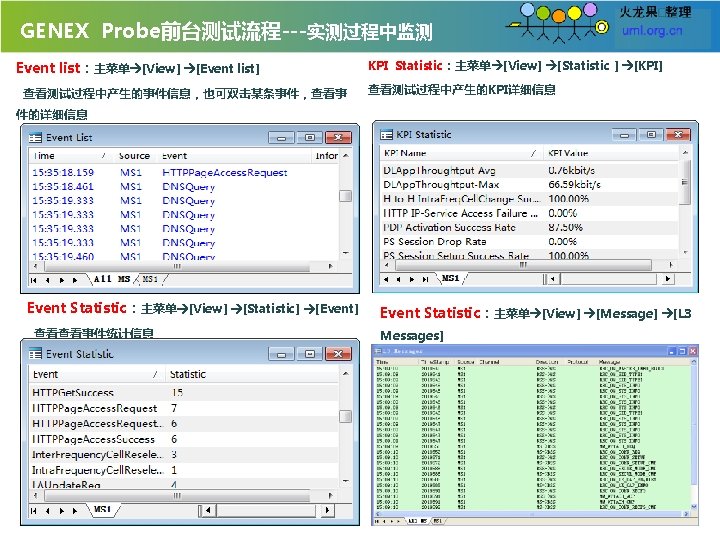Click left arrow of KPI Statistic tab scrollbar
The image size is (720, 540).
553,279
